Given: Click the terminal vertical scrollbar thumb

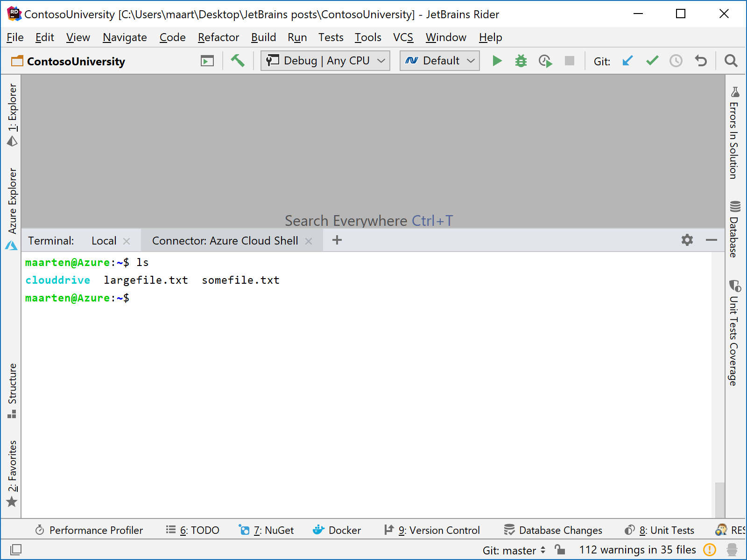Looking at the screenshot, I should pos(720,500).
